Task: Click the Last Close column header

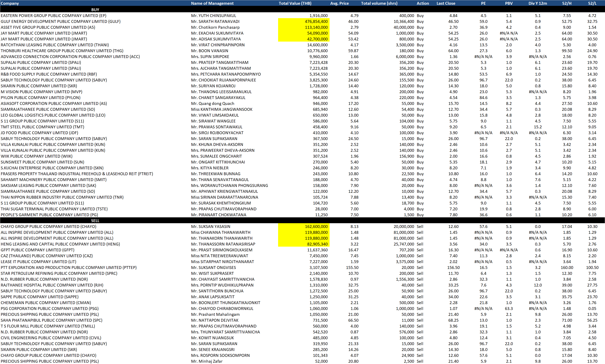Action: (x=446, y=3)
